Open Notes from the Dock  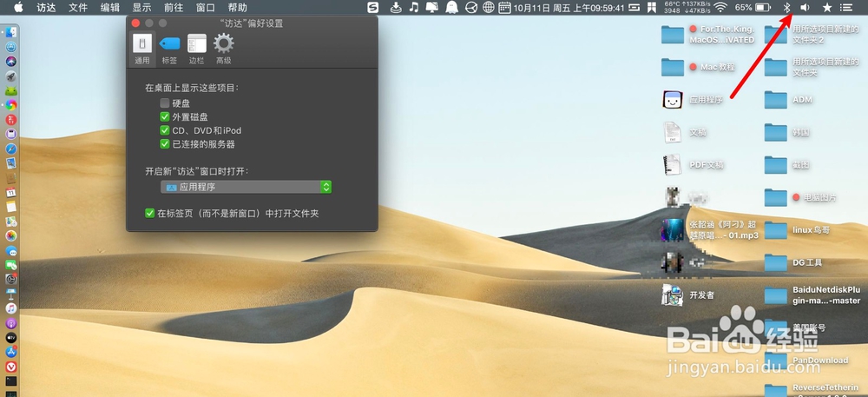coord(11,207)
